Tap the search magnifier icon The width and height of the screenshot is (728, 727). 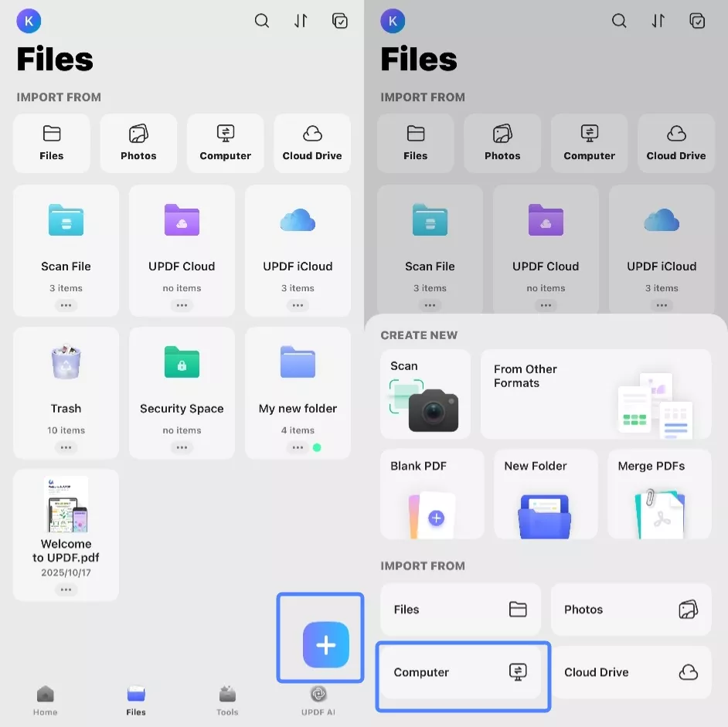(x=261, y=21)
